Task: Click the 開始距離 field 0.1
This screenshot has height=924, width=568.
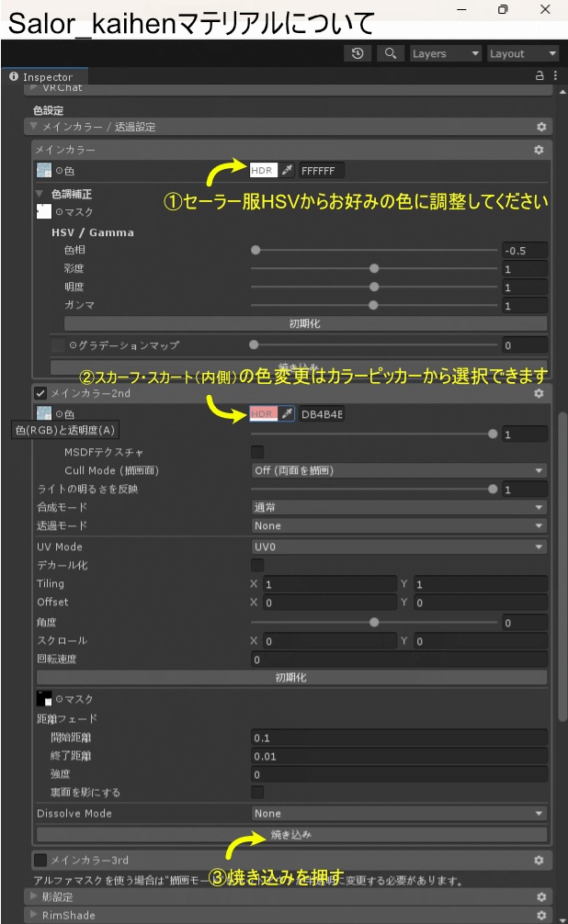Action: 399,738
